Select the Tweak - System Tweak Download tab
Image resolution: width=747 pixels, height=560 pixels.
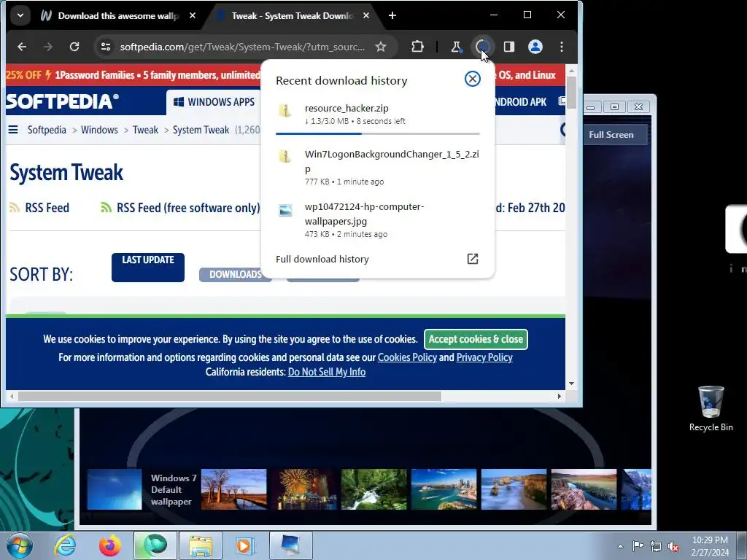(292, 16)
